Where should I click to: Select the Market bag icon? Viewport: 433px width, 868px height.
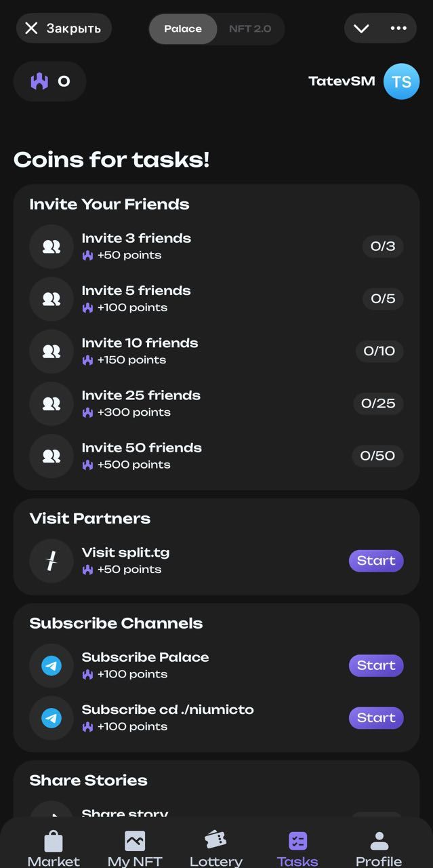click(53, 839)
